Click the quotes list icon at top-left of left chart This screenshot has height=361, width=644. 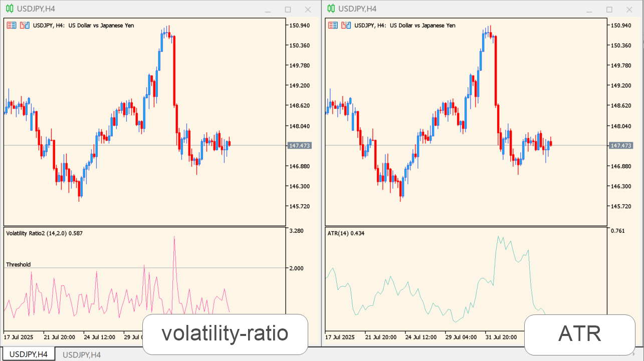click(11, 25)
